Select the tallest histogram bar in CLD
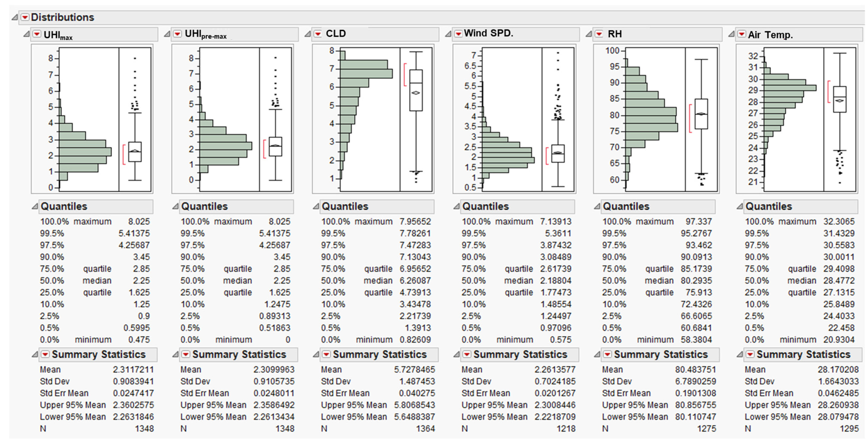 (x=366, y=73)
